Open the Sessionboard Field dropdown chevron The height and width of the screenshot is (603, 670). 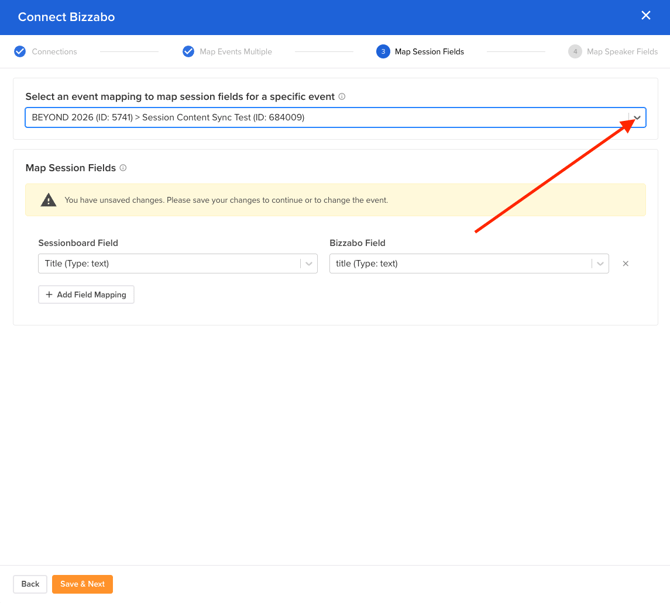click(309, 264)
